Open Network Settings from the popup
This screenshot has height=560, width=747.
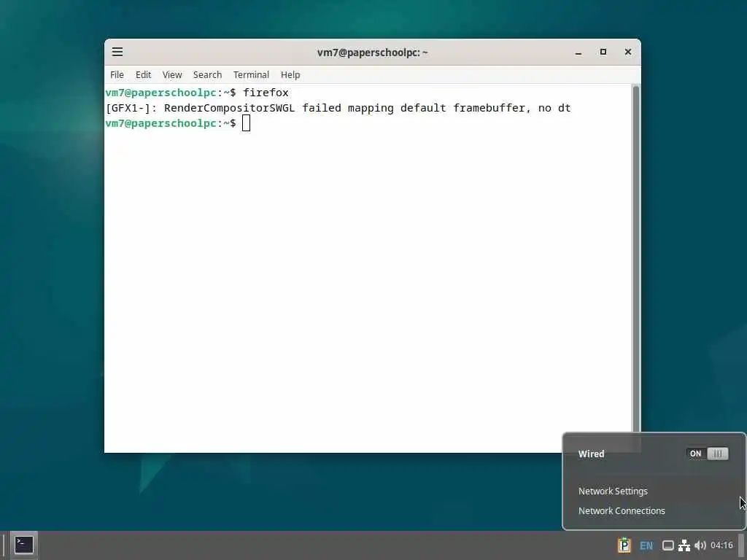coord(613,491)
